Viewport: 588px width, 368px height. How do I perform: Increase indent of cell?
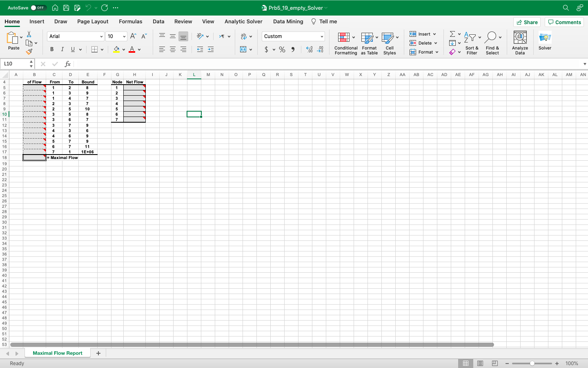pyautogui.click(x=211, y=49)
